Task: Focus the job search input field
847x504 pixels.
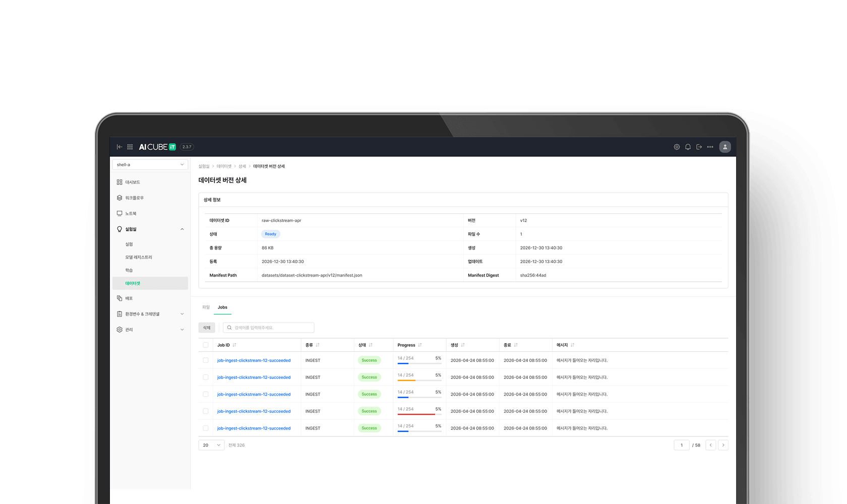Action: pos(269,328)
